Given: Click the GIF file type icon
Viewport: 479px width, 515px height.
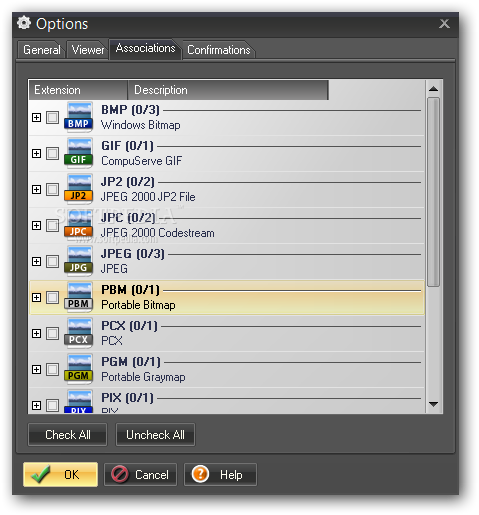Looking at the screenshot, I should coord(79,153).
